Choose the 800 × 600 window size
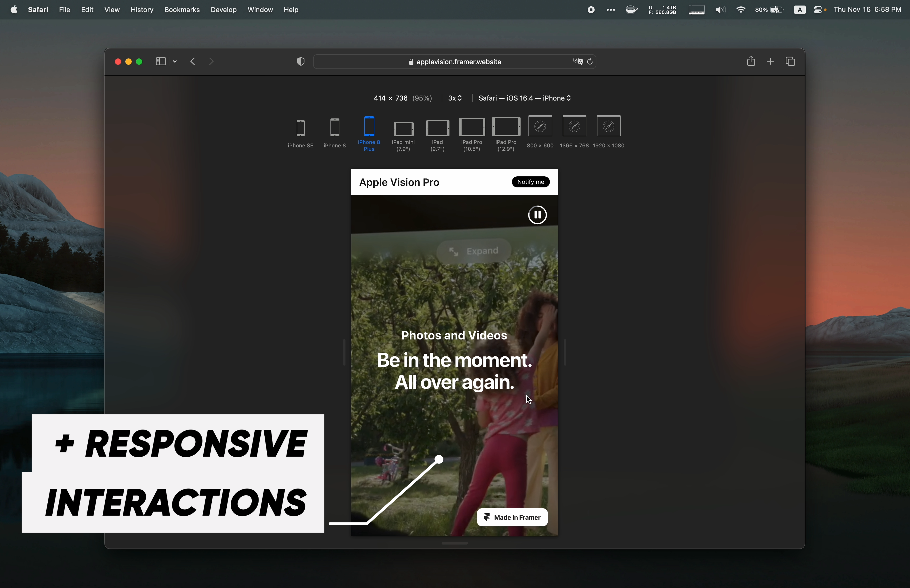The height and width of the screenshot is (588, 910). coord(540,132)
